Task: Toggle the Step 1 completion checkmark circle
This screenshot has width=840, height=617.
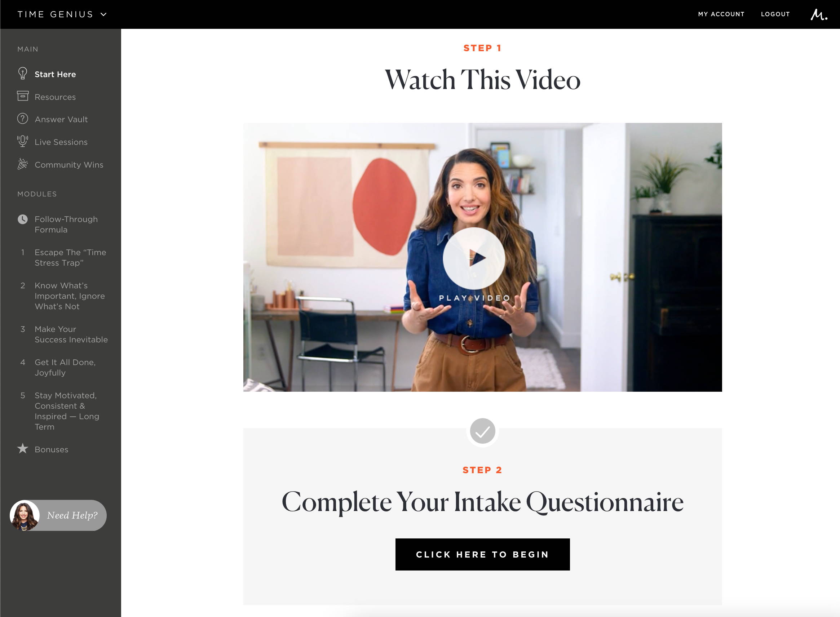Action: 482,431
